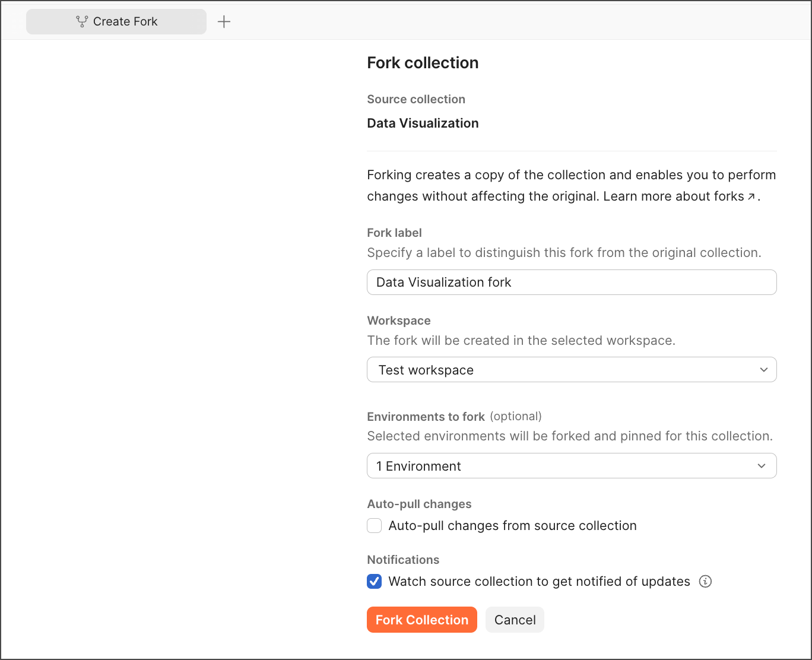Cancel the fork dialog
812x660 pixels.
click(515, 620)
